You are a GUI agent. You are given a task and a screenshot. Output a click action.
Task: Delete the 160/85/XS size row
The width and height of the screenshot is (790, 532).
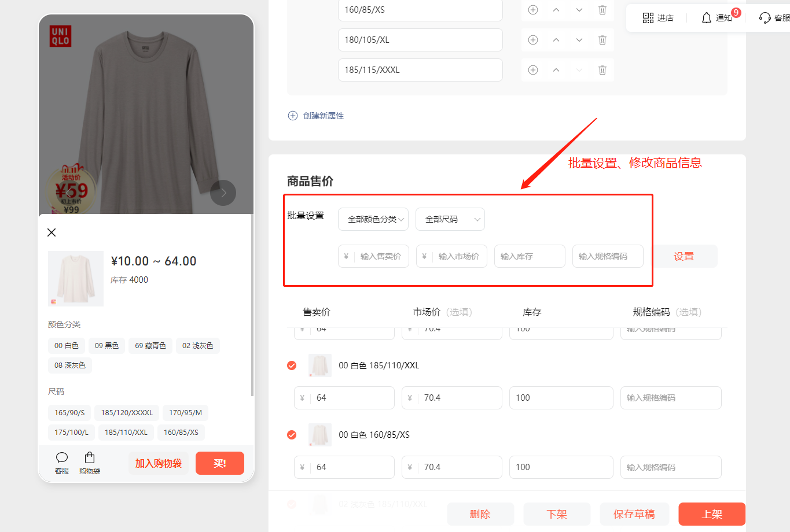(x=602, y=10)
